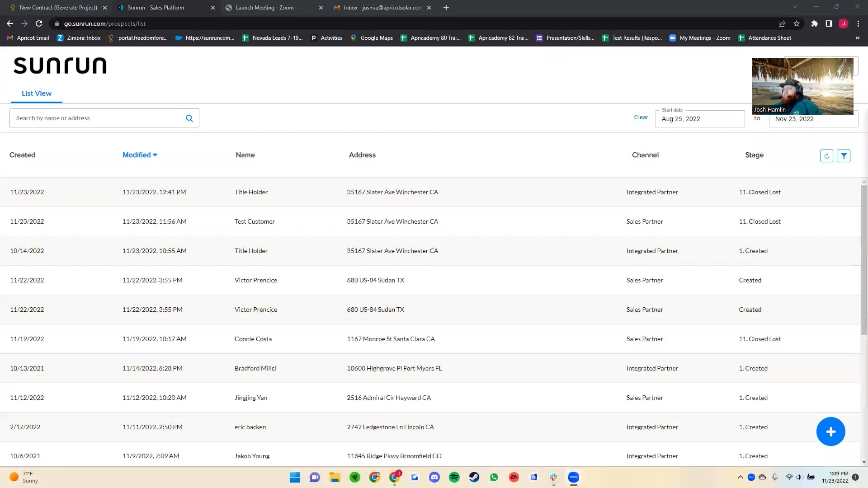Image resolution: width=868 pixels, height=488 pixels.
Task: Open Spotify from the taskbar
Action: pyautogui.click(x=454, y=477)
